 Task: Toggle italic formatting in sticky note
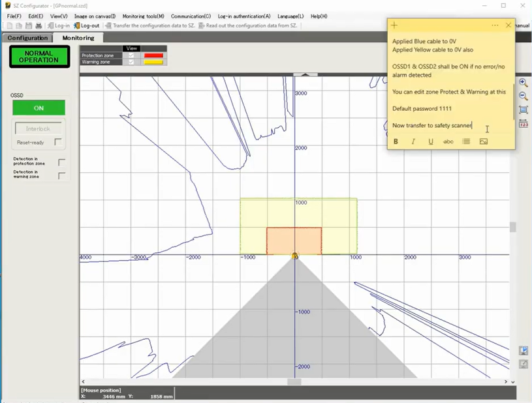(413, 142)
